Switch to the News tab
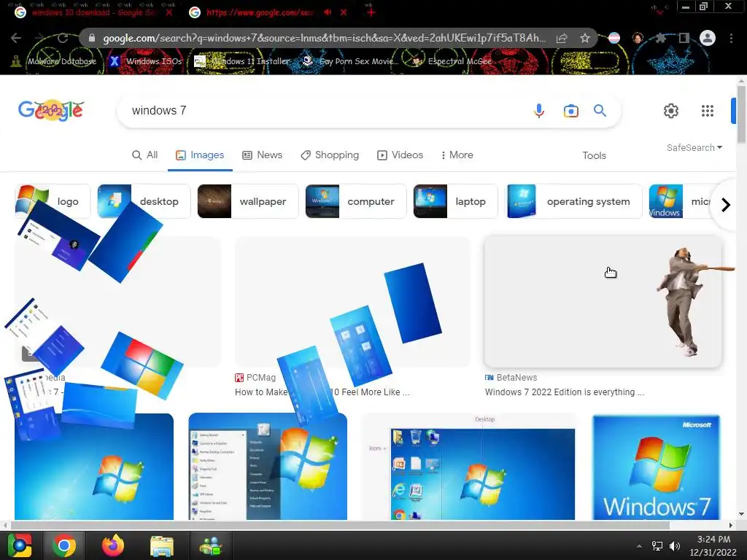747x560 pixels. (263, 155)
